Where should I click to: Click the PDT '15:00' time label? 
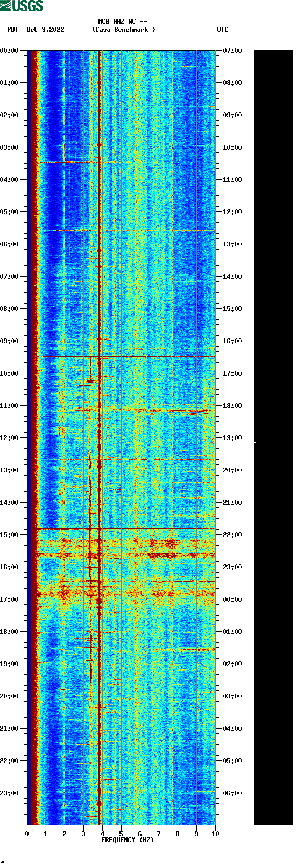pyautogui.click(x=10, y=535)
